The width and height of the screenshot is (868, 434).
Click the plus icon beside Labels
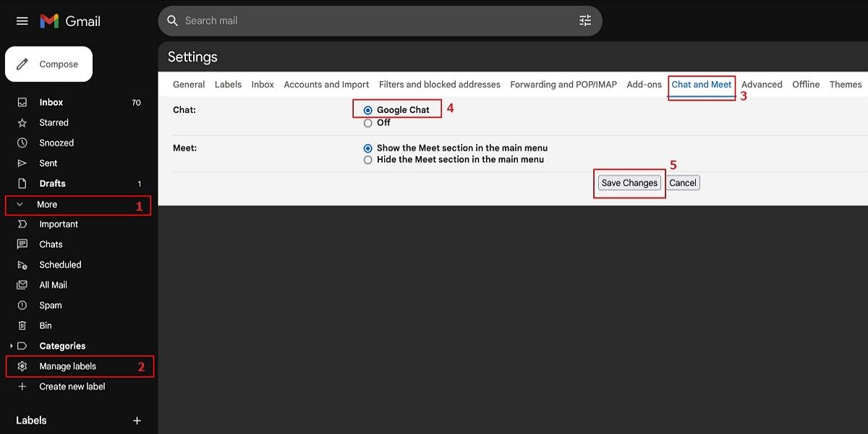pos(137,420)
